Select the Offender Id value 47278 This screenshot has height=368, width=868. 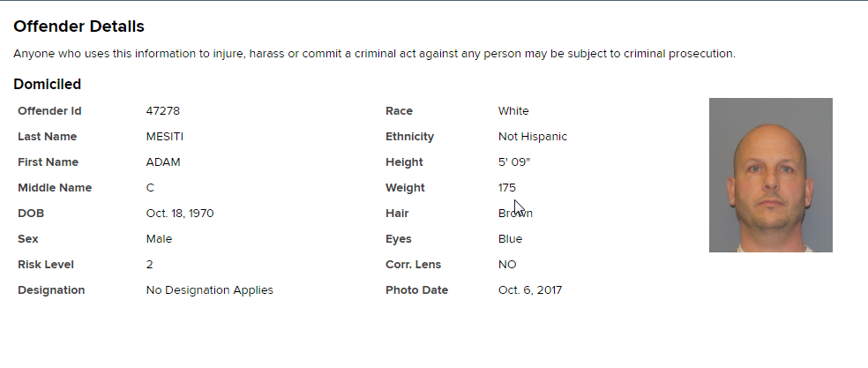[162, 111]
